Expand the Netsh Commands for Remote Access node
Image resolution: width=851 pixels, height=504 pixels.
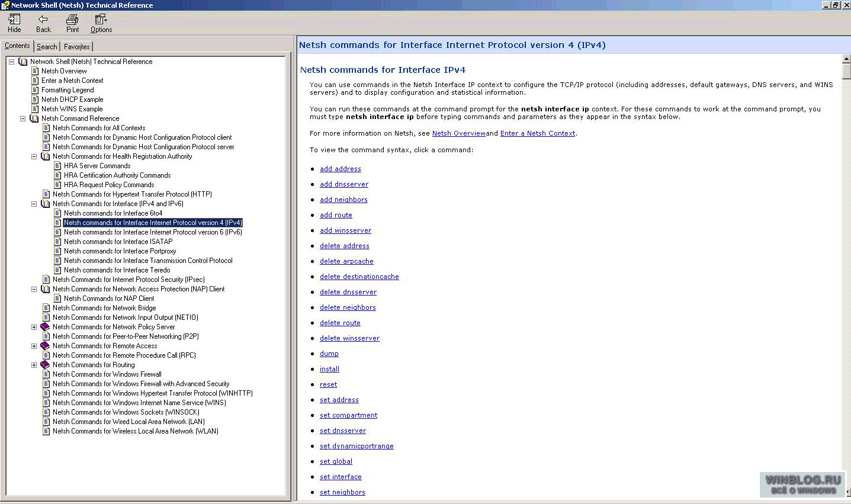tap(34, 346)
